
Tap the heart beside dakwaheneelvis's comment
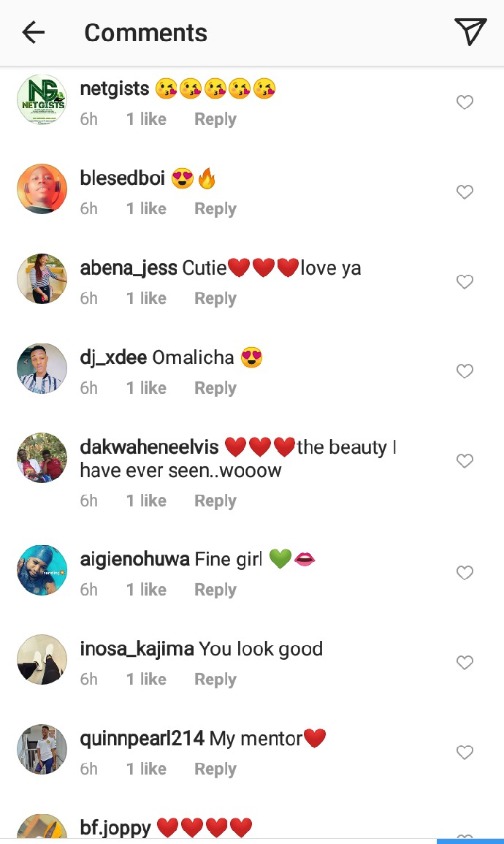[x=465, y=461]
